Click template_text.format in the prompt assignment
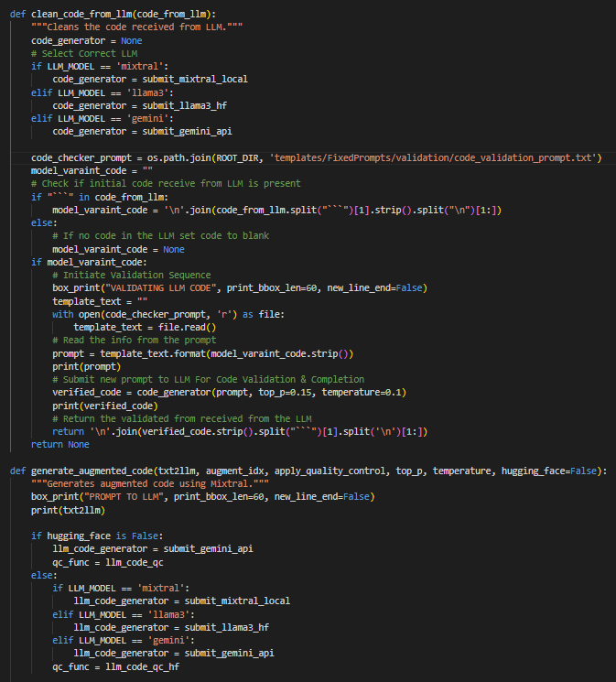The image size is (616, 682). point(153,353)
